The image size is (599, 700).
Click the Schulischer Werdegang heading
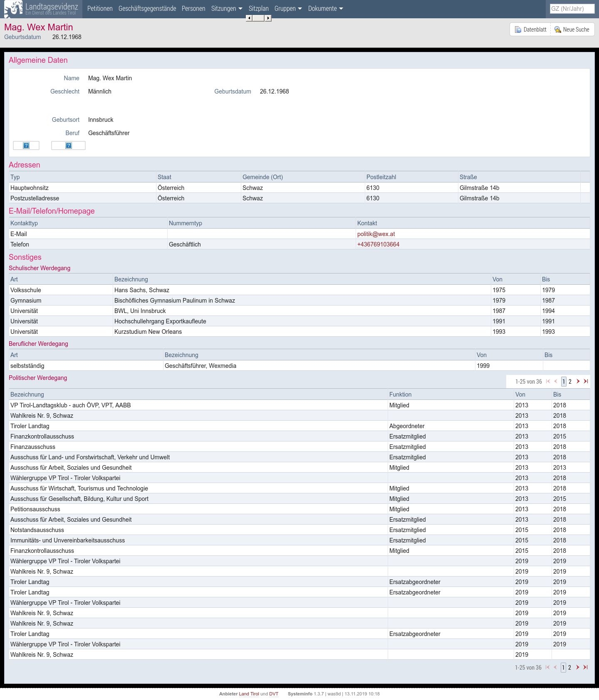[40, 268]
